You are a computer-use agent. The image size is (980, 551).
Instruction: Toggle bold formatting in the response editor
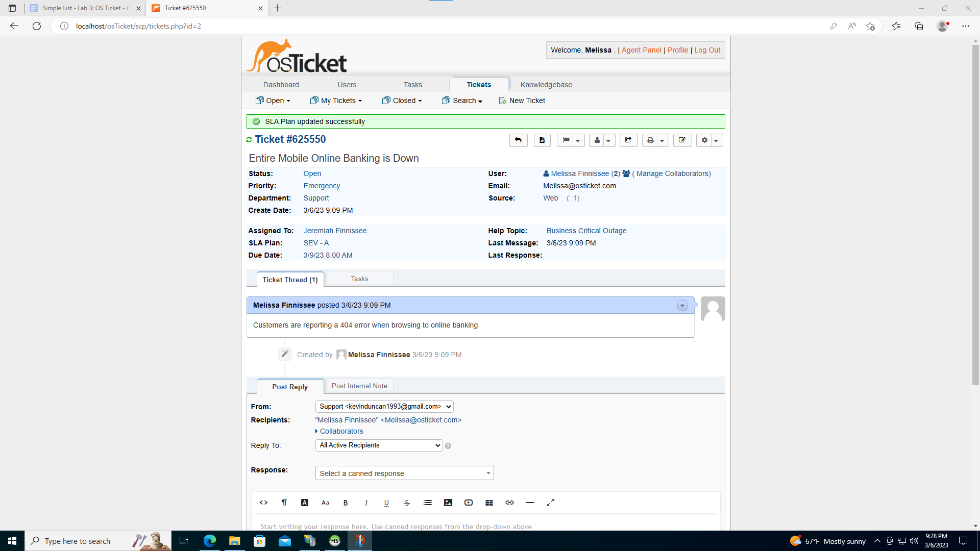click(346, 503)
